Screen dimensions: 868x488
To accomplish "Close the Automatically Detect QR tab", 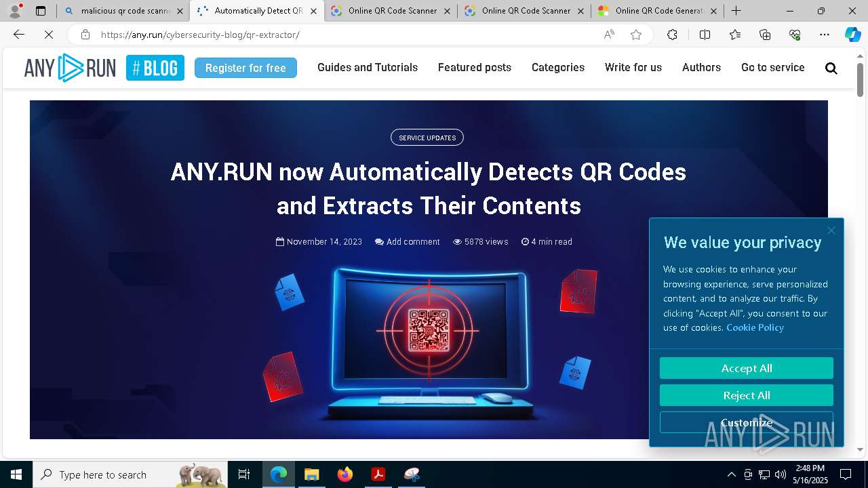I will click(313, 11).
